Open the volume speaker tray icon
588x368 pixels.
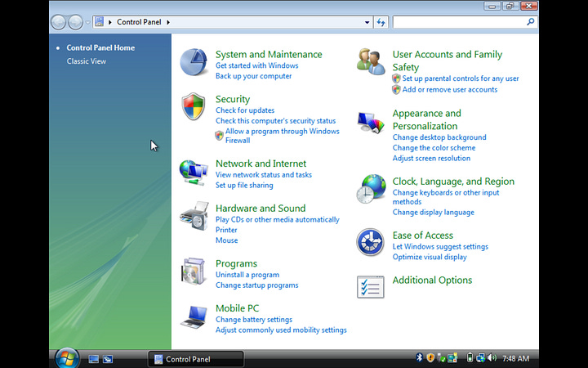(x=492, y=358)
